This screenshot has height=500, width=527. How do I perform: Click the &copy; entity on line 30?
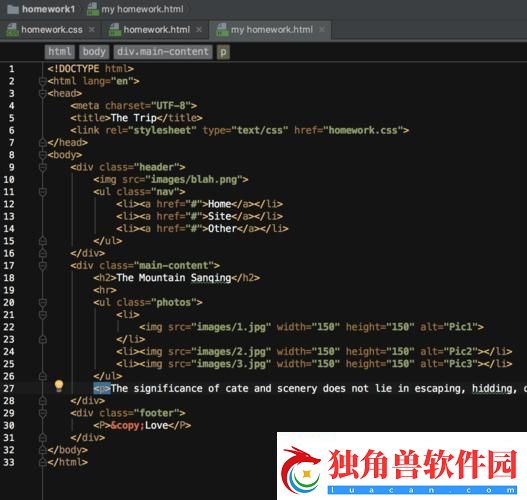[x=128, y=426]
